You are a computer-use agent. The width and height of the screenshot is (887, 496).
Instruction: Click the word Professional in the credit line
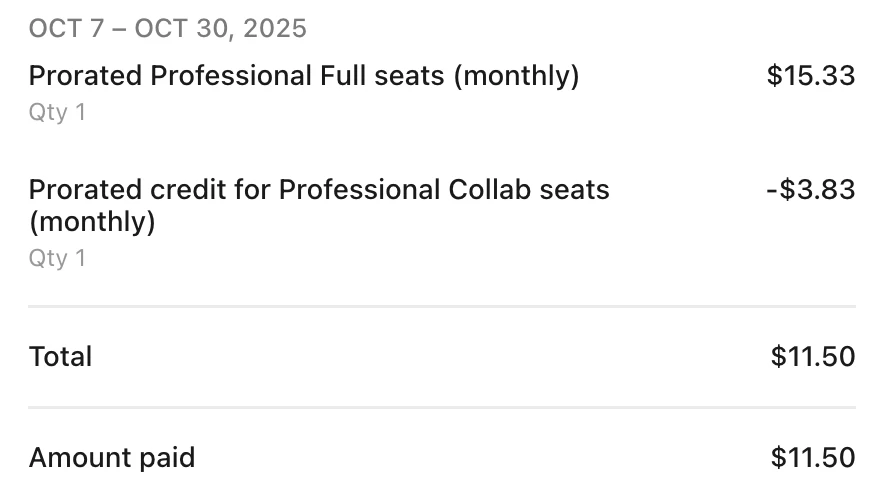pos(359,189)
